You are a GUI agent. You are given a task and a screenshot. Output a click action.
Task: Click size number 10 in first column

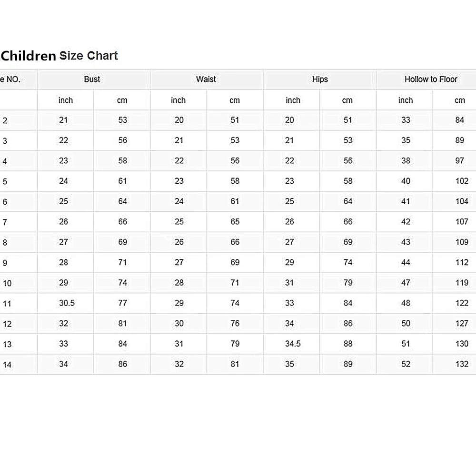click(7, 284)
